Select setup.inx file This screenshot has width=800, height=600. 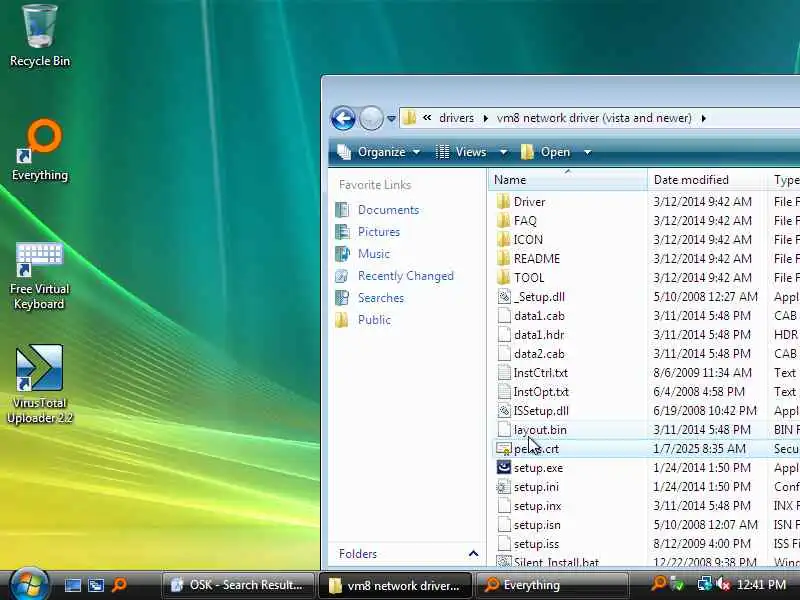click(x=537, y=506)
